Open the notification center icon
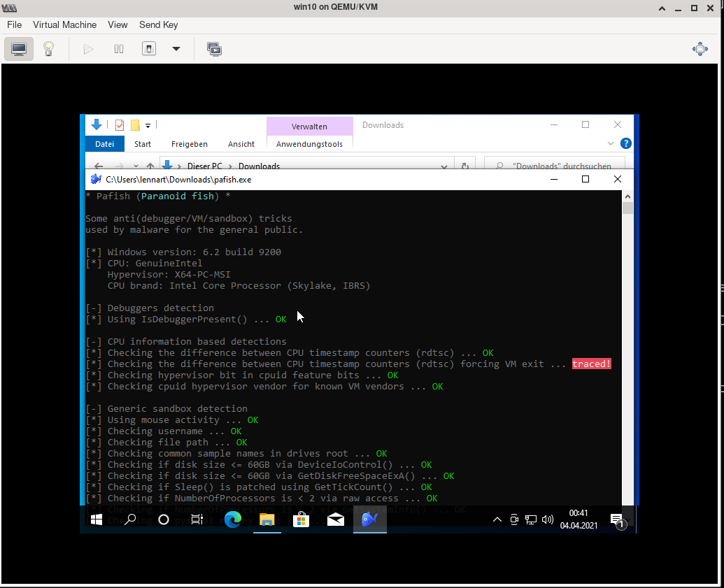 (x=618, y=521)
